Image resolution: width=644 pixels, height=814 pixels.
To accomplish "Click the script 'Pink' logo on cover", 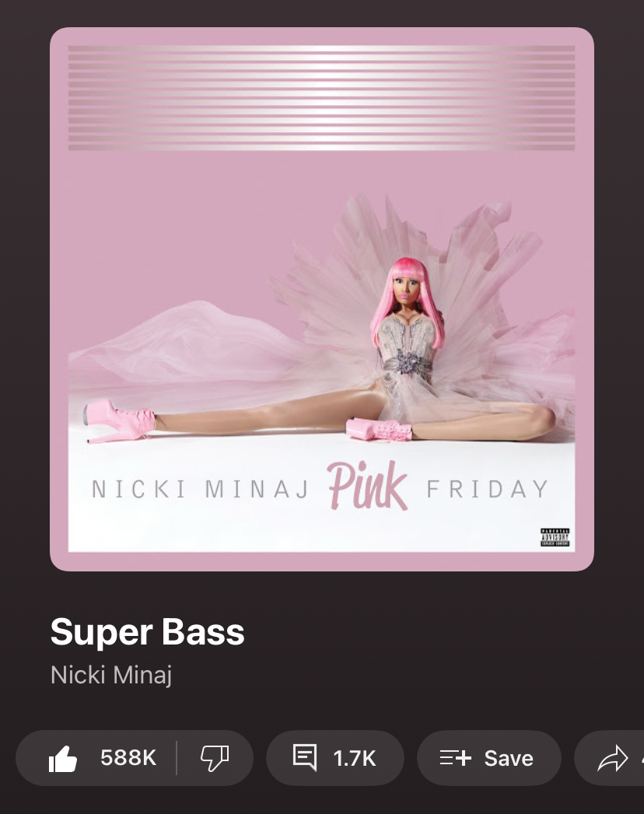I will click(368, 487).
